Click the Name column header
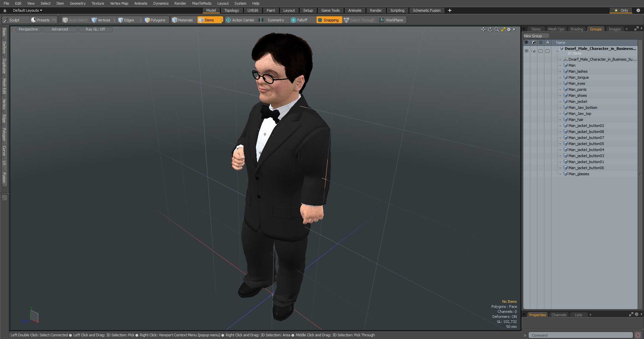The width and height of the screenshot is (644, 339). [x=560, y=43]
